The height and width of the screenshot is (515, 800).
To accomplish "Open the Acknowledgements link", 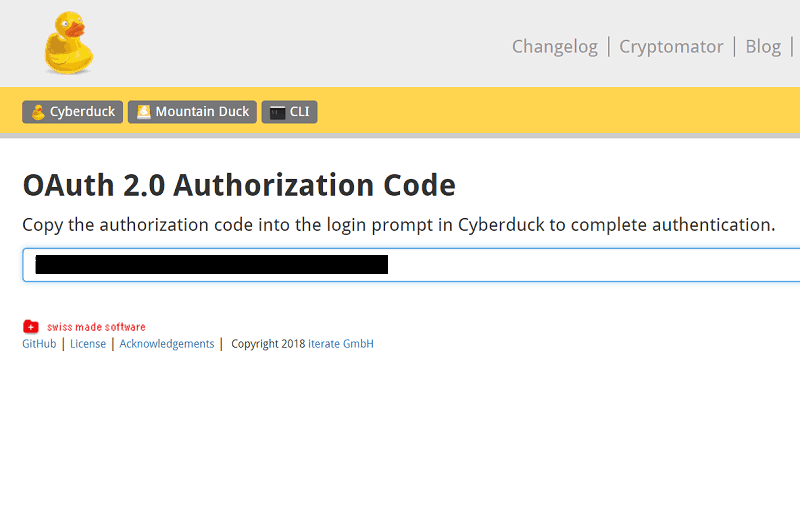I will coord(167,344).
